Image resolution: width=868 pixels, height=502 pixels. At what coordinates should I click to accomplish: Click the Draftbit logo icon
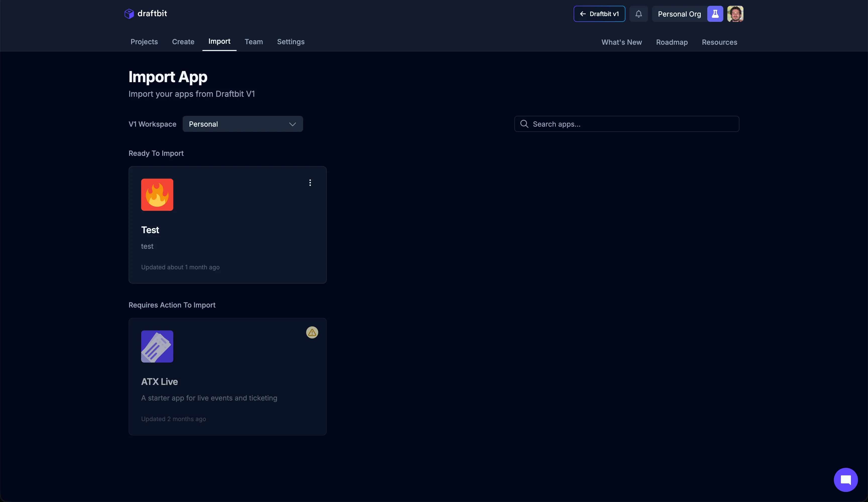[129, 14]
